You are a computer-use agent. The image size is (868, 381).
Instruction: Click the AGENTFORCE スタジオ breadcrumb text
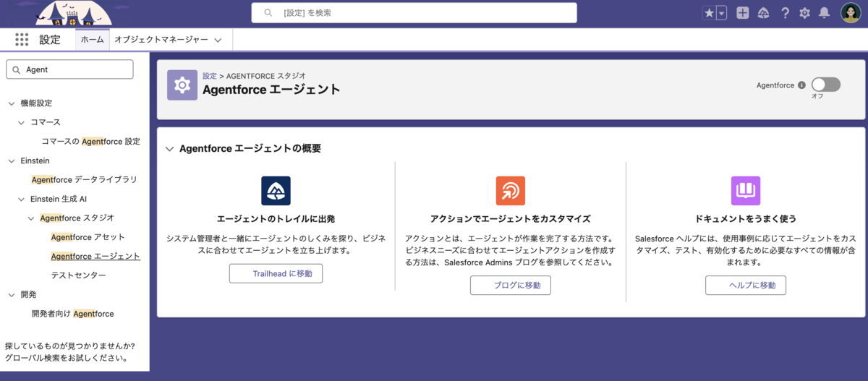[x=266, y=76]
